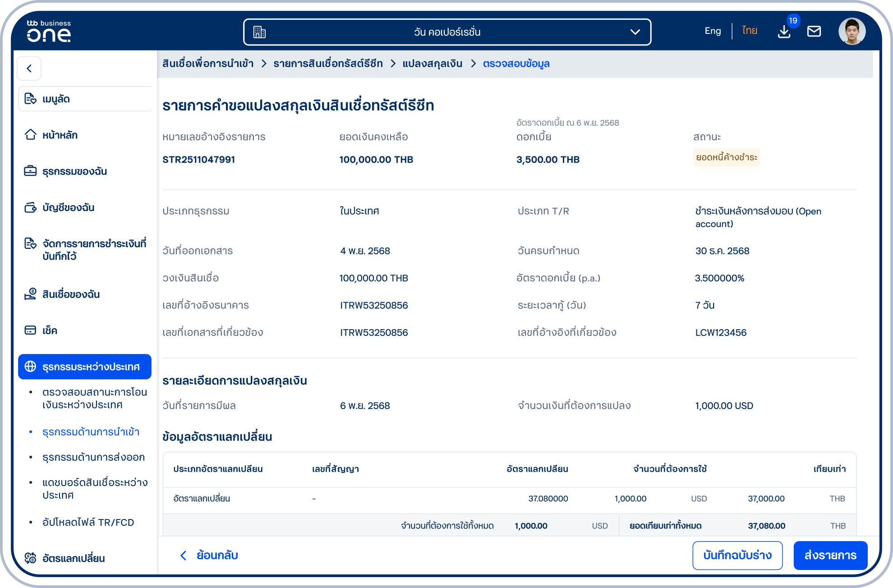Click the 37.080000 exchange rate cell

click(x=548, y=499)
